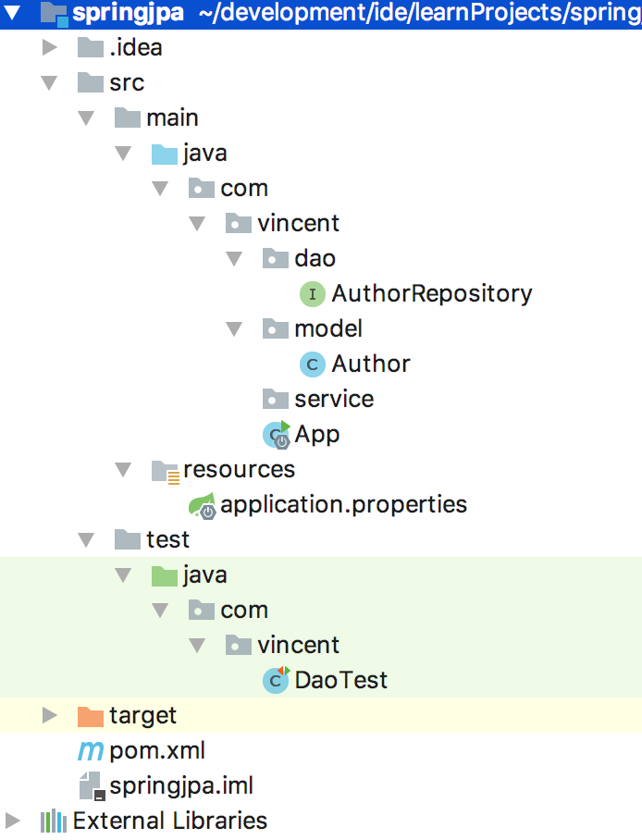642x840 pixels.
Task: Expand External Libraries node
Action: pyautogui.click(x=13, y=821)
